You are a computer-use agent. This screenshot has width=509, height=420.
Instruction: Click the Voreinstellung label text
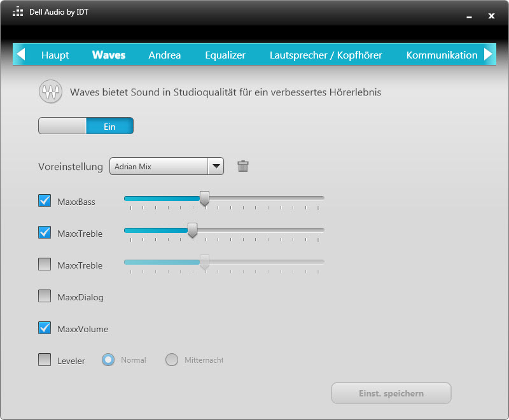[71, 167]
